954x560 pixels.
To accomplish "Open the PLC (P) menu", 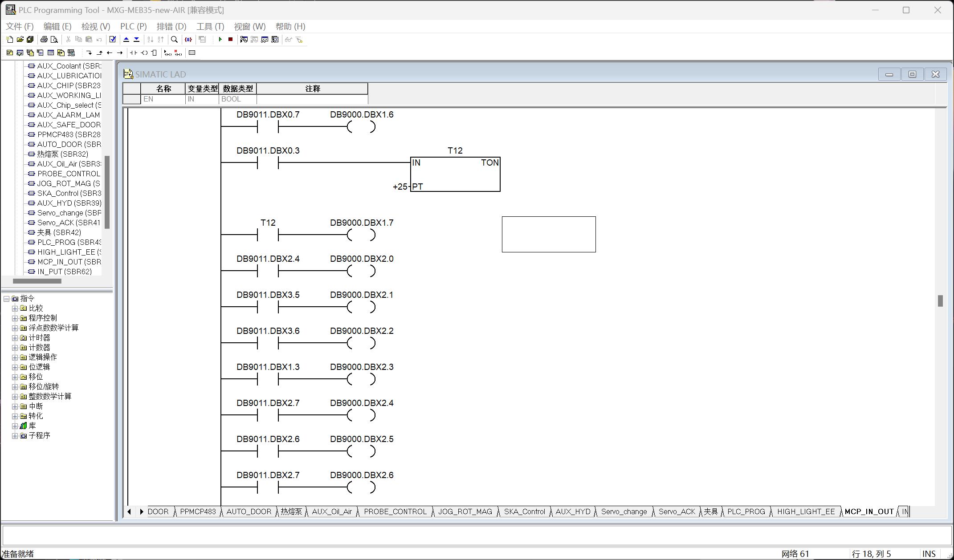I will tap(134, 27).
